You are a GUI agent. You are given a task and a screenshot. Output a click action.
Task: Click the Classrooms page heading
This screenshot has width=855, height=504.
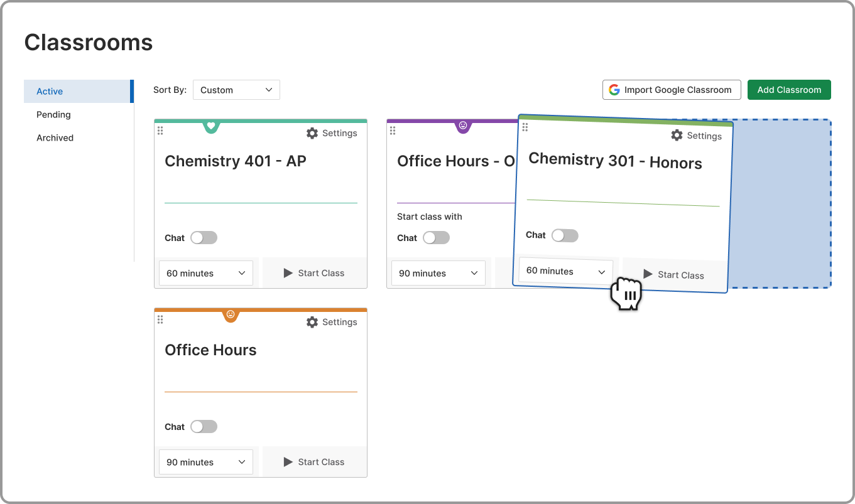pos(89,43)
